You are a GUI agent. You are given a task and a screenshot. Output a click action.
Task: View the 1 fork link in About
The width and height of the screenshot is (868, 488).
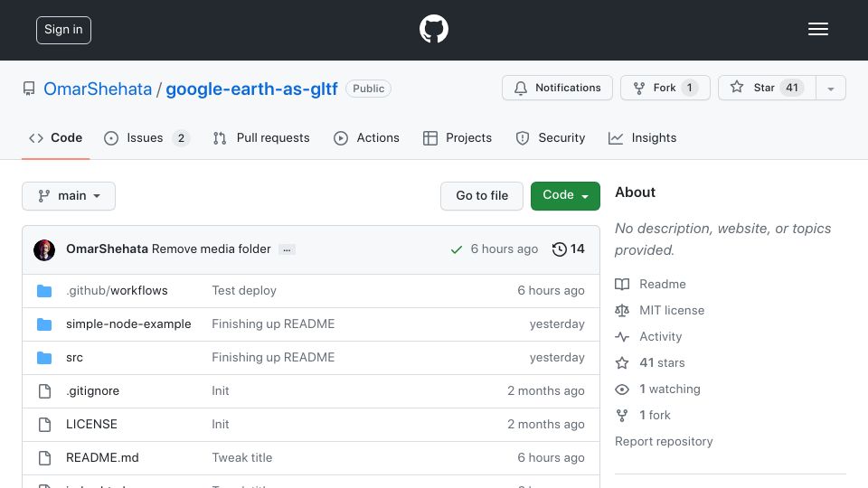(x=643, y=415)
